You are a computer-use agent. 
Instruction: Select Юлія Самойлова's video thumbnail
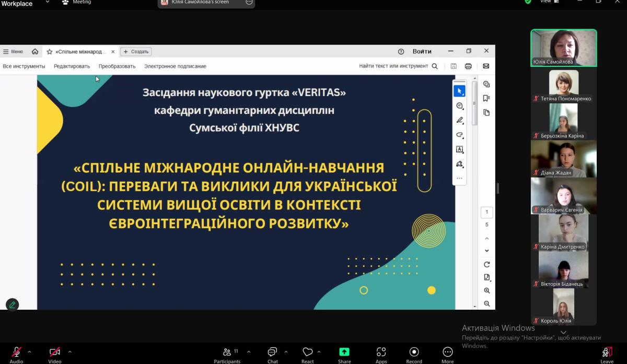(x=563, y=48)
